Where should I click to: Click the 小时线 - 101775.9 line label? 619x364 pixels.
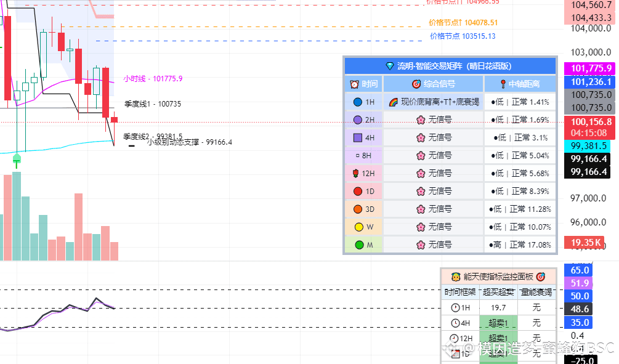[x=153, y=79]
